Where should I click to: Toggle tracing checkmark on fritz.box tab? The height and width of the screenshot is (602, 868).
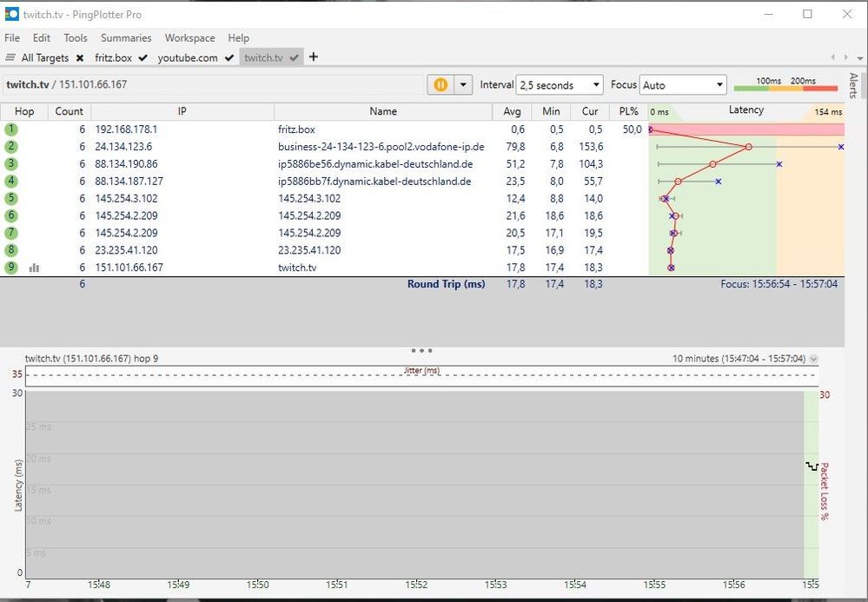pos(142,57)
